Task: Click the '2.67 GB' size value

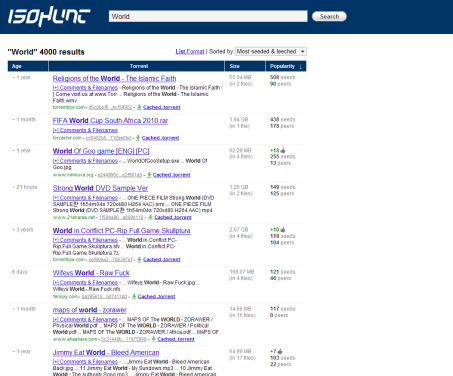Action: point(239,230)
